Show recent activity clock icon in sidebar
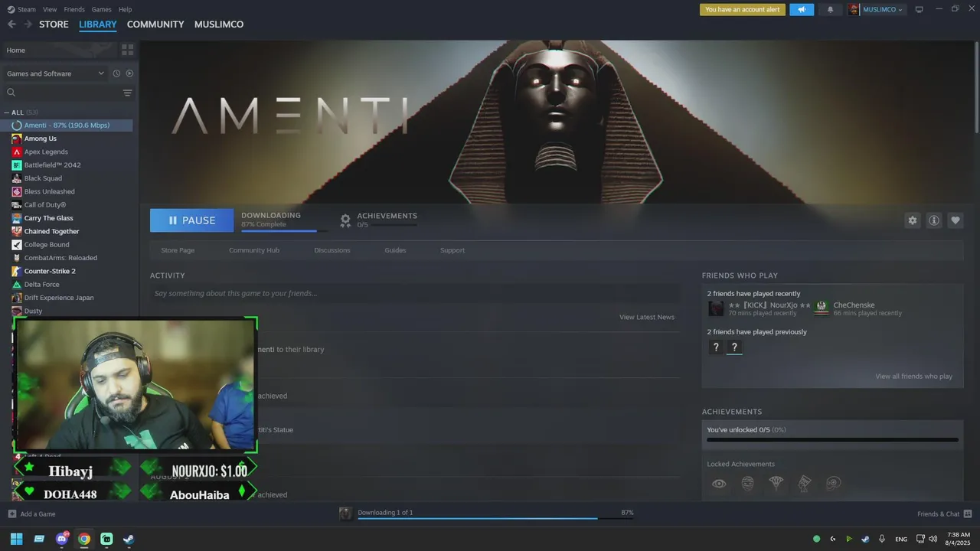980x551 pixels. pos(116,73)
